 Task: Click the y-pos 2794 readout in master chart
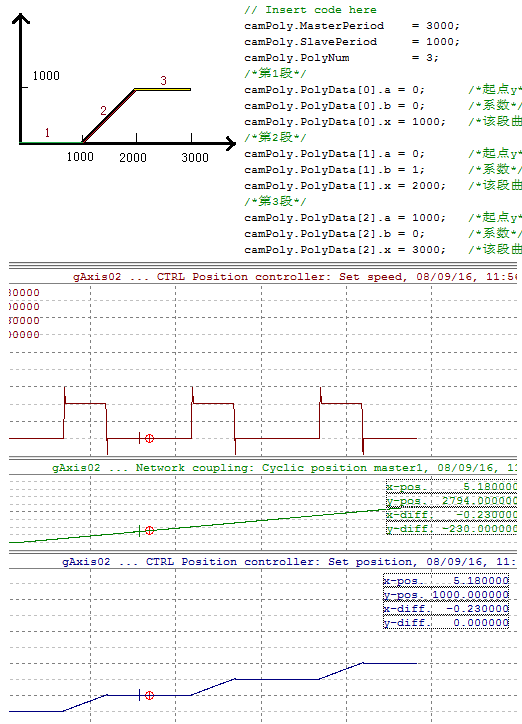452,501
